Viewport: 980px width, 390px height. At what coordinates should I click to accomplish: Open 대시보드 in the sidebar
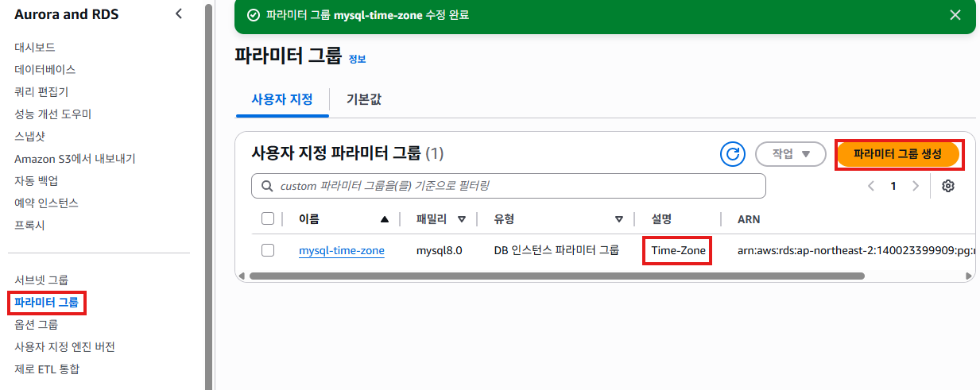coord(34,48)
